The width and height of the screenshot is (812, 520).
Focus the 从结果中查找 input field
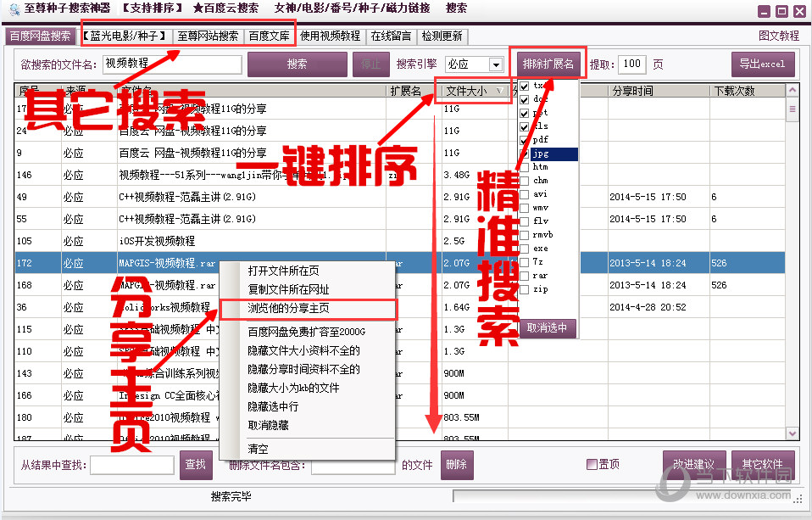(132, 465)
